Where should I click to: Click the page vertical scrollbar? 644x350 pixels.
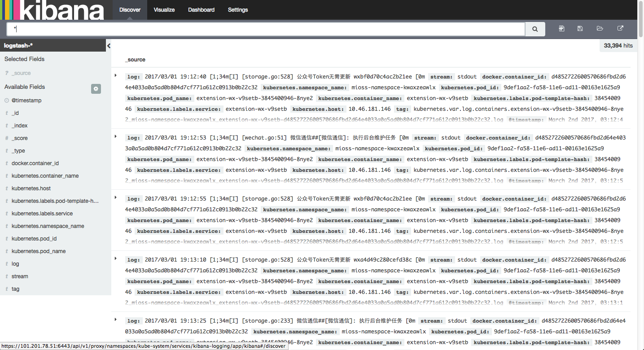pyautogui.click(x=641, y=175)
